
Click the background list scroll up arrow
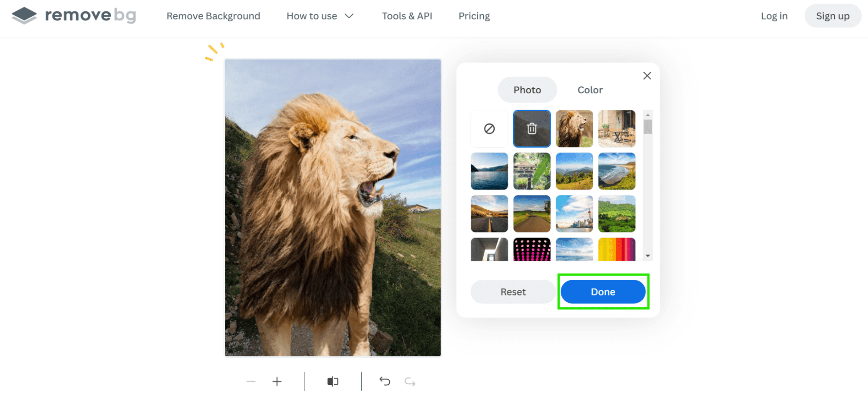[648, 115]
